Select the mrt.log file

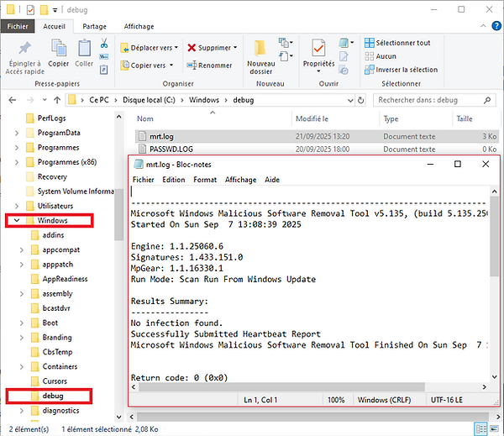point(317,136)
